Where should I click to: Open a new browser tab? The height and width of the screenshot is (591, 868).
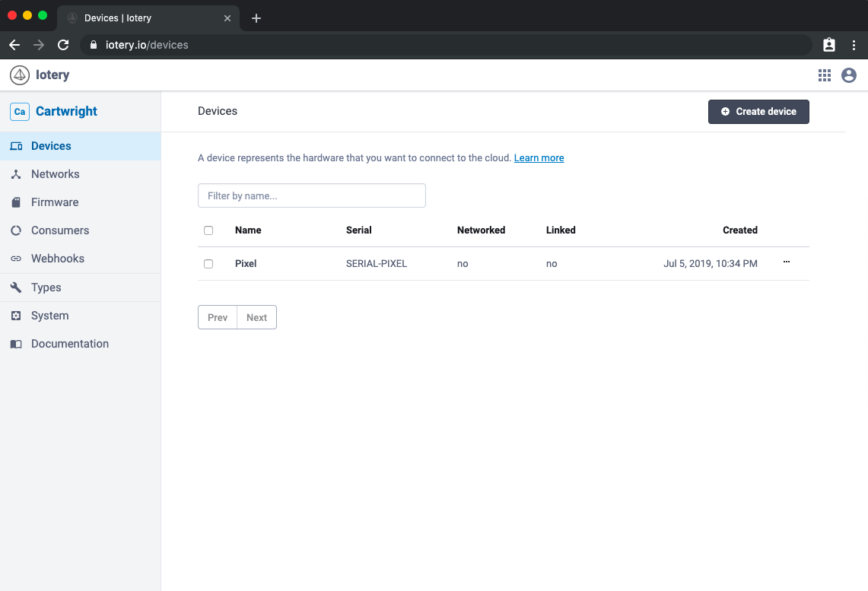256,18
